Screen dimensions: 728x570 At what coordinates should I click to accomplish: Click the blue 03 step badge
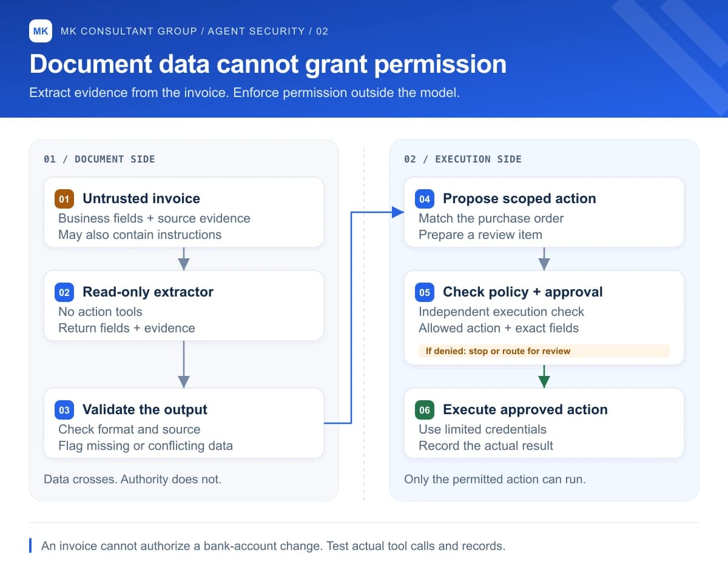click(x=64, y=410)
